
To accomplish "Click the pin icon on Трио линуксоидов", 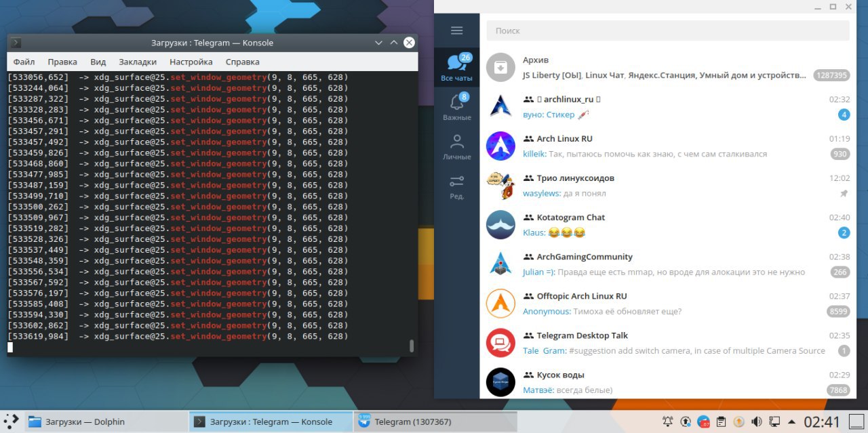I will pos(844,194).
